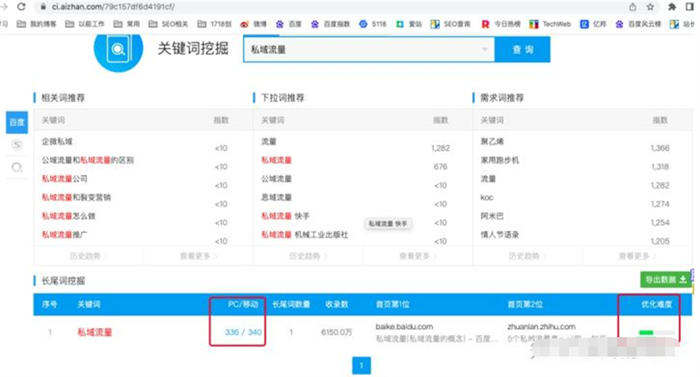Click the 长尾词数量 column header

coord(291,304)
